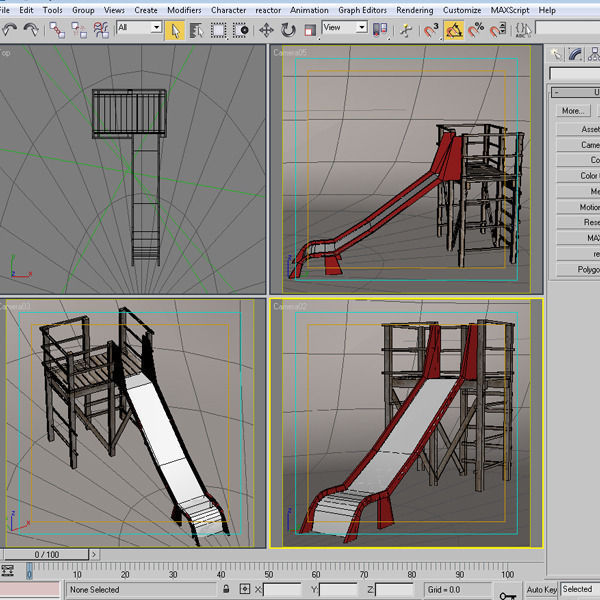This screenshot has height=600, width=600.
Task: Click the Use Pivot Point Center icon
Action: pos(380,30)
